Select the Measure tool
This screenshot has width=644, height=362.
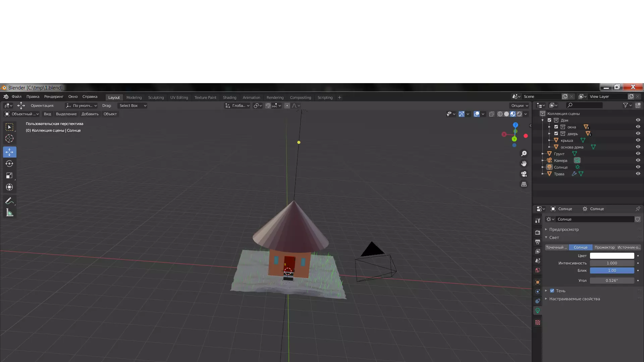click(x=9, y=213)
